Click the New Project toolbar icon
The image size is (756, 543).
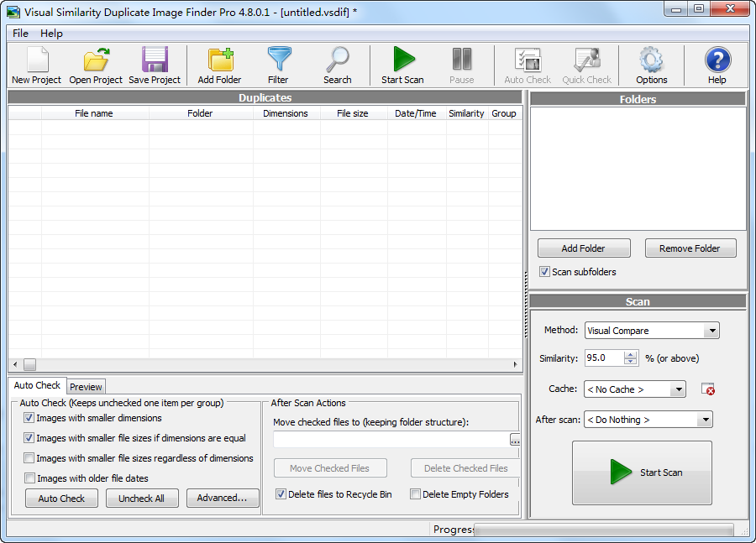click(37, 60)
